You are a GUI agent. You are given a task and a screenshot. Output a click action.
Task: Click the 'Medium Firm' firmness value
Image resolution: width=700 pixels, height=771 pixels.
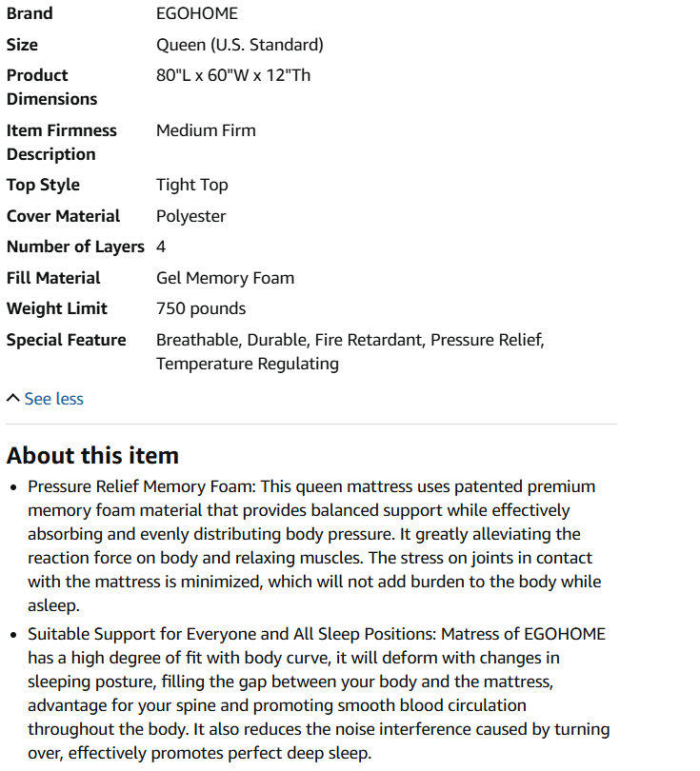[206, 130]
